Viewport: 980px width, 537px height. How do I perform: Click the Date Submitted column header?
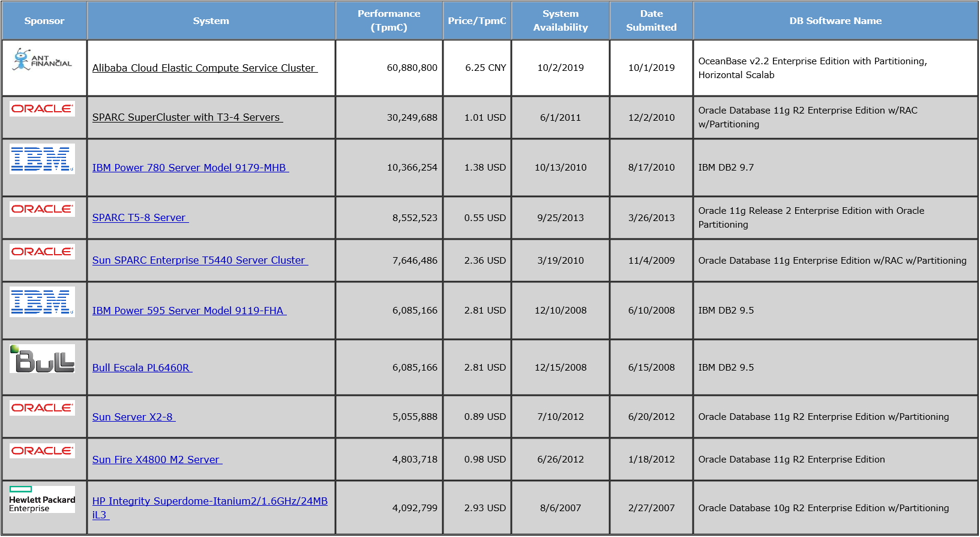point(651,20)
